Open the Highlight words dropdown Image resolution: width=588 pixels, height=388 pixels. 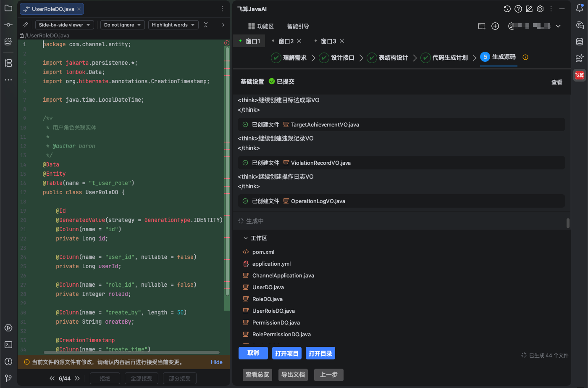click(173, 25)
